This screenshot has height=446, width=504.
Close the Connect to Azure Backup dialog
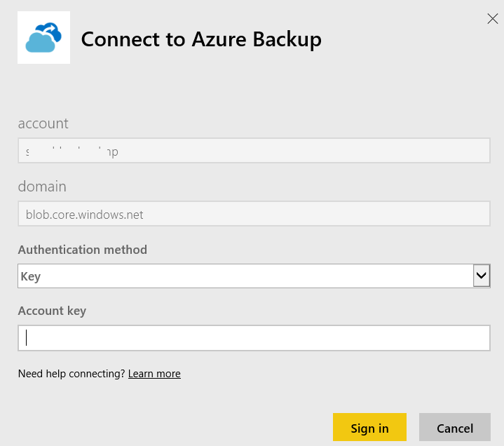click(492, 19)
